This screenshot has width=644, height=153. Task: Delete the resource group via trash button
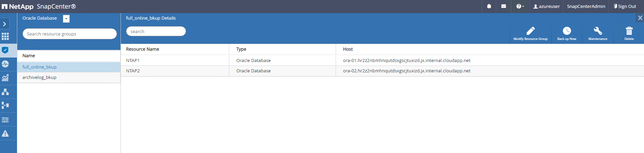tap(629, 33)
